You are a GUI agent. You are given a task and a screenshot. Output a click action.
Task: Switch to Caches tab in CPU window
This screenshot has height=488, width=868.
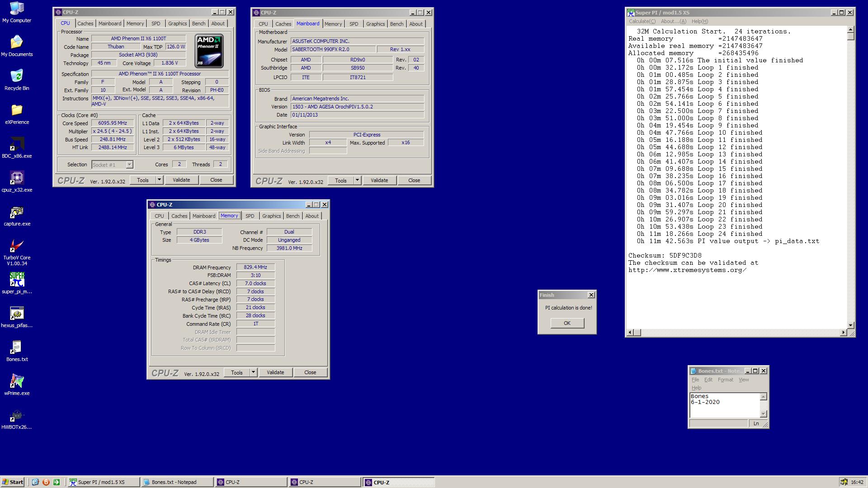pyautogui.click(x=85, y=23)
